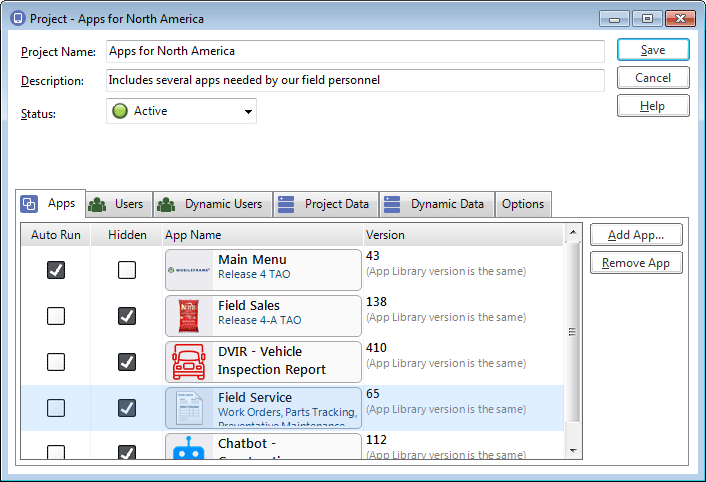Click the Project Data database icon

click(x=286, y=204)
